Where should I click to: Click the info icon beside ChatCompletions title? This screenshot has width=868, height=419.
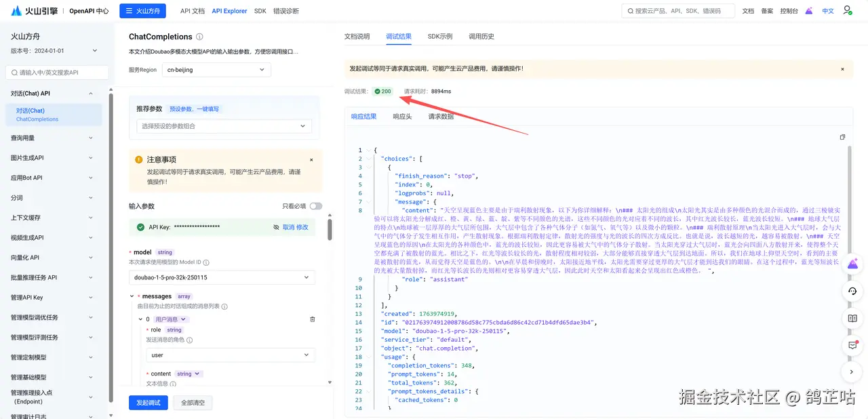point(199,37)
